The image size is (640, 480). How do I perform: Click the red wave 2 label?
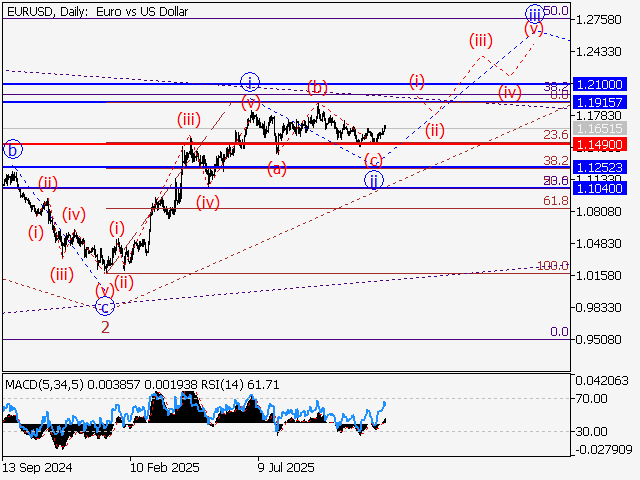(104, 325)
